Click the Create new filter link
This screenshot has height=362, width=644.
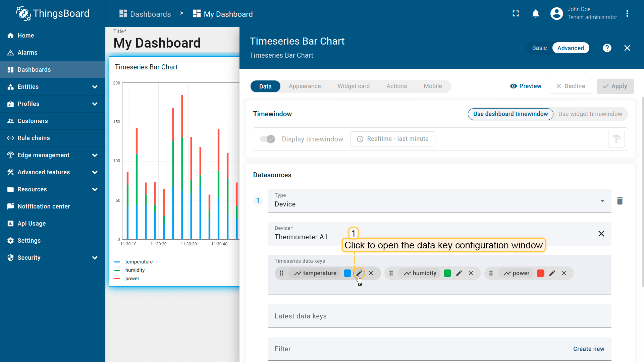coord(588,349)
